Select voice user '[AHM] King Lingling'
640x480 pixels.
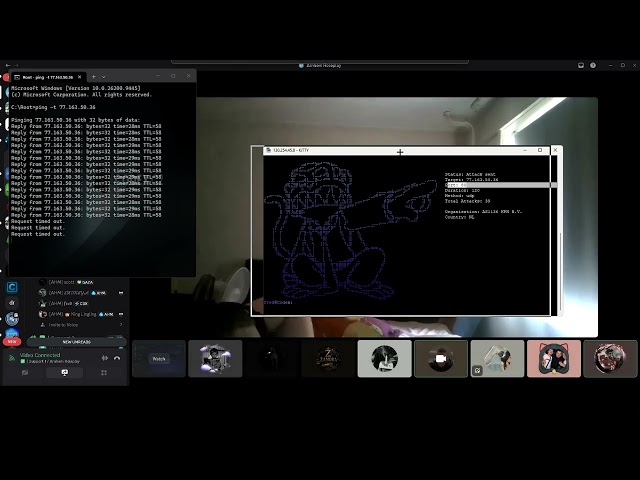coord(82,314)
